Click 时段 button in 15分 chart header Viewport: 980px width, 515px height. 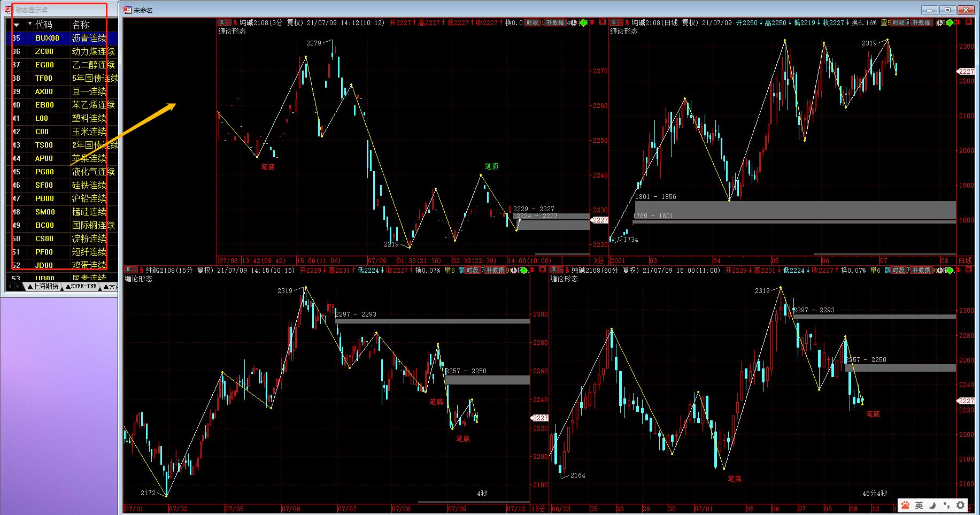473,270
